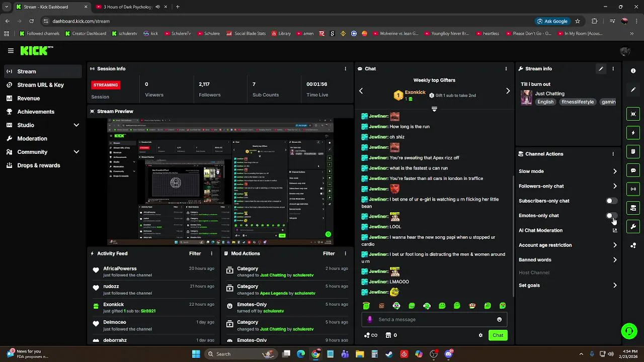Click the three-dots cluster icon in right toolbar
The width and height of the screenshot is (644, 362).
pos(633,245)
